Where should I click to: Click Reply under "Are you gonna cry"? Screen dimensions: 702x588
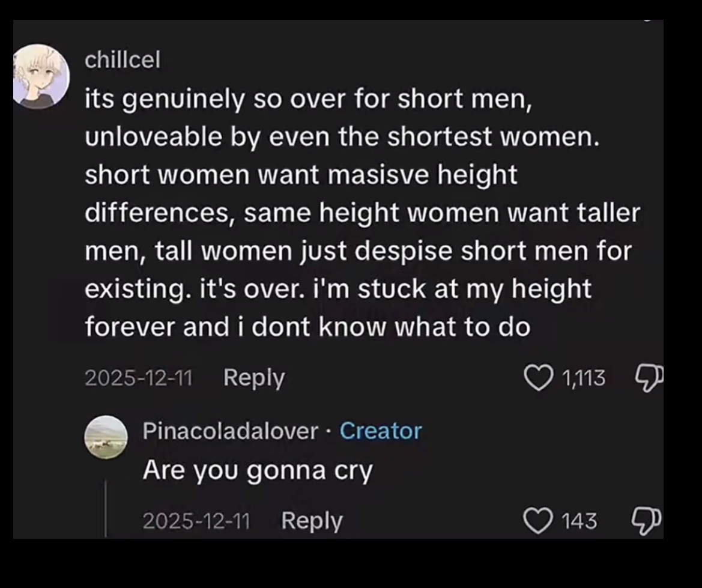[x=312, y=521]
